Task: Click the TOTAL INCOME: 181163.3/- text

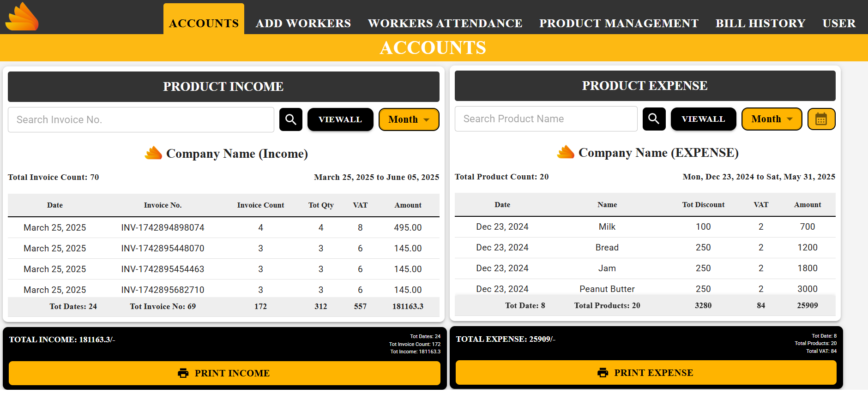Action: point(62,339)
